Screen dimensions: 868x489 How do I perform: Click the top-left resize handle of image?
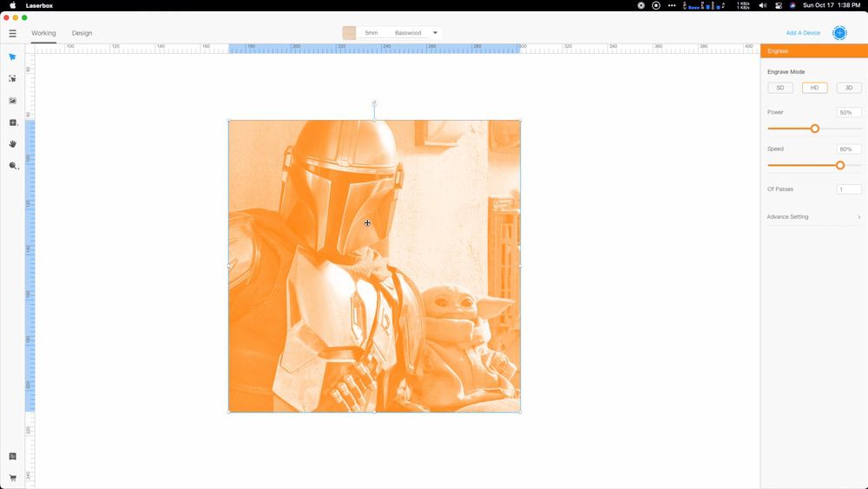228,120
